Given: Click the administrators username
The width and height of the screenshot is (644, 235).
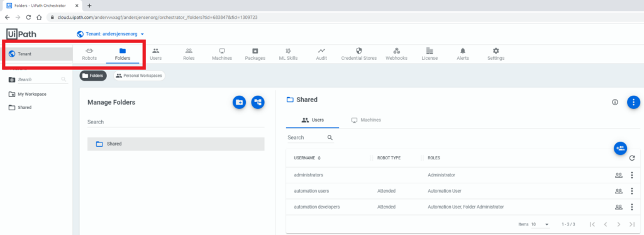Looking at the screenshot, I should point(308,175).
